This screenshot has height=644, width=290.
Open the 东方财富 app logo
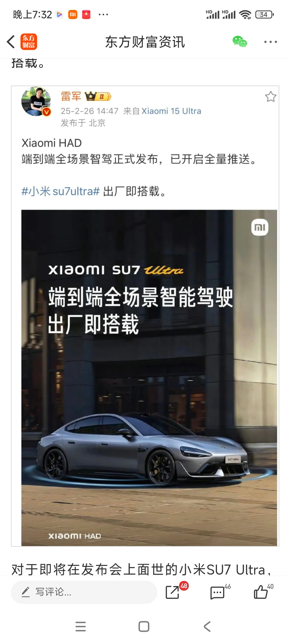(29, 42)
